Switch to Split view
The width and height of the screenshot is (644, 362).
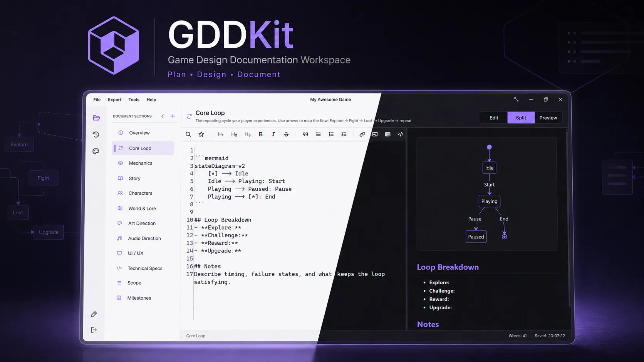tap(521, 118)
